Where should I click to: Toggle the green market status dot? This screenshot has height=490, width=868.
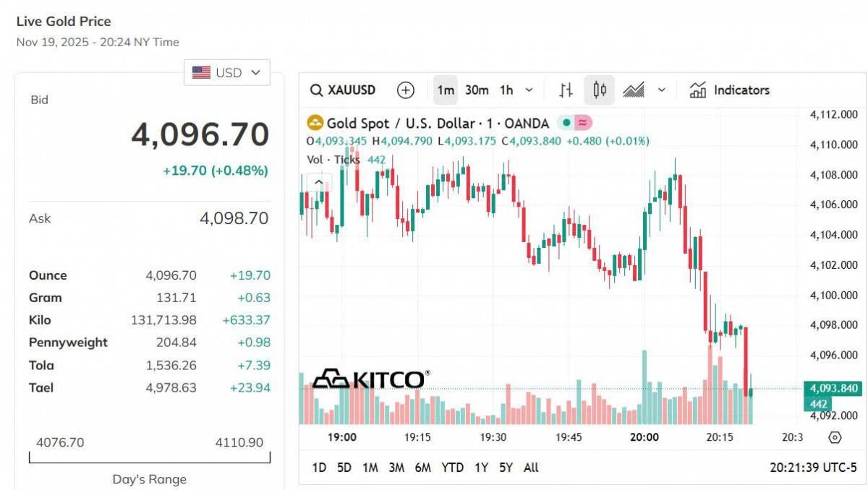[x=566, y=123]
